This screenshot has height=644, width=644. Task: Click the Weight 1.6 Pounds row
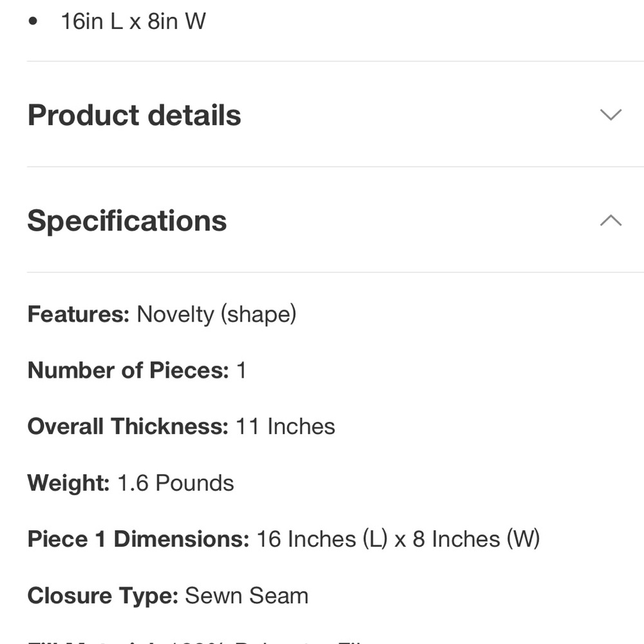pos(131,482)
